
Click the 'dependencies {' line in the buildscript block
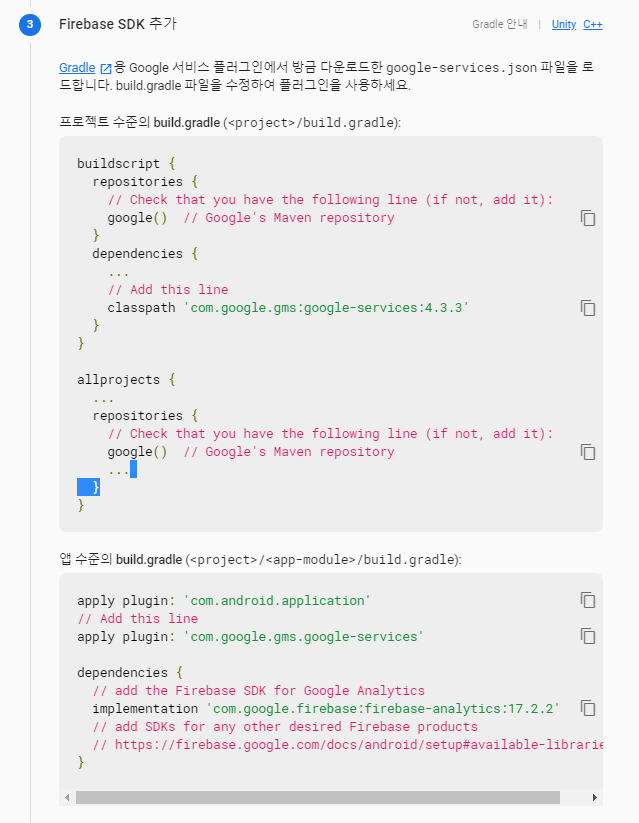[x=145, y=254]
